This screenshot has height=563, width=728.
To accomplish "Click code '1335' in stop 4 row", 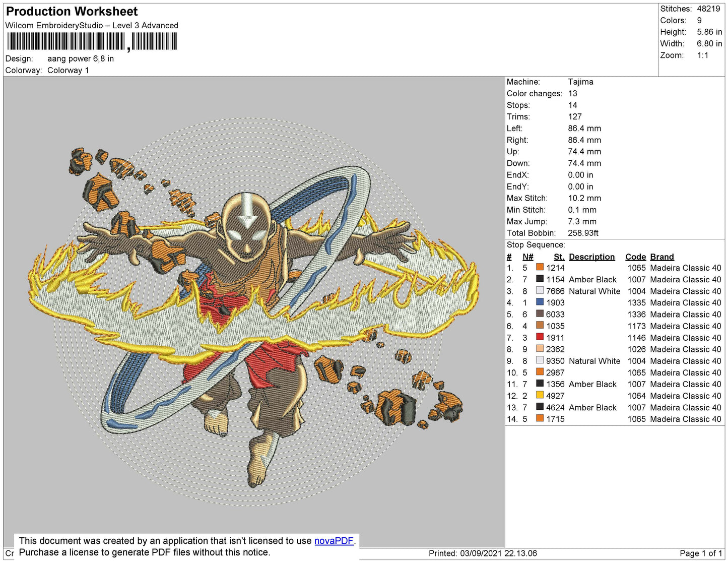I will click(x=636, y=302).
